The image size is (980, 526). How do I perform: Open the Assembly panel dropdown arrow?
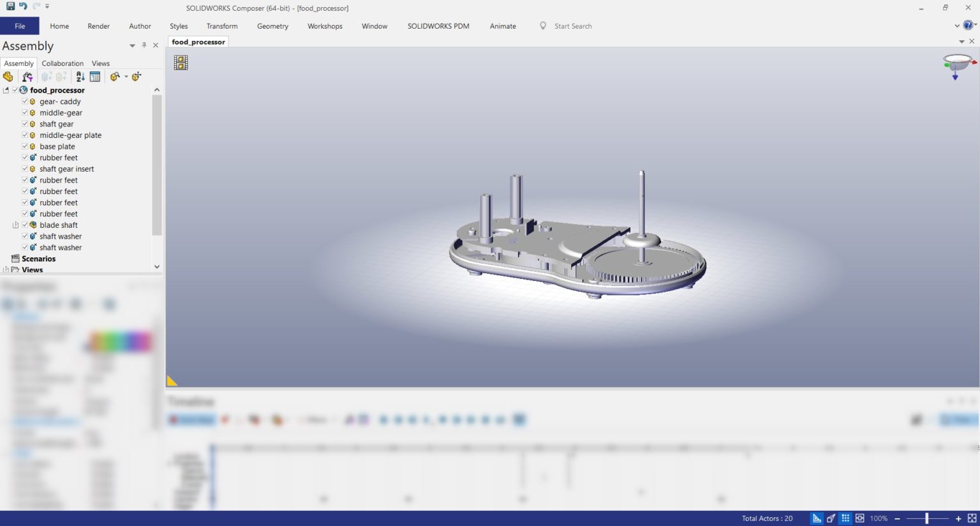[132, 46]
